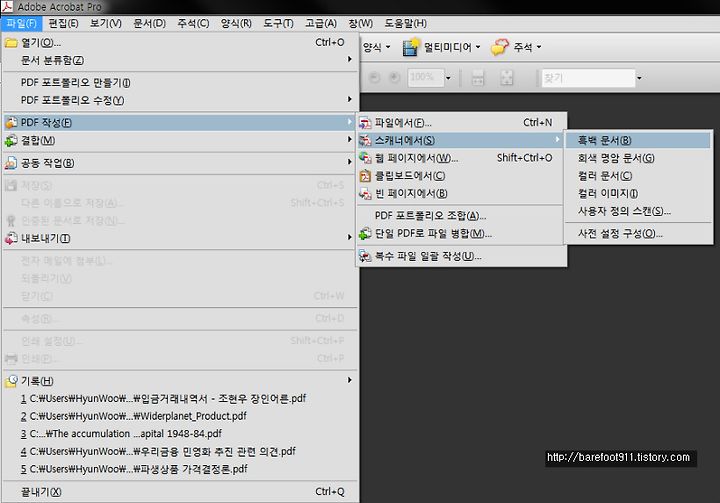Open the 도구(T) menu
Image resolution: width=720 pixels, height=503 pixels.
[278, 23]
